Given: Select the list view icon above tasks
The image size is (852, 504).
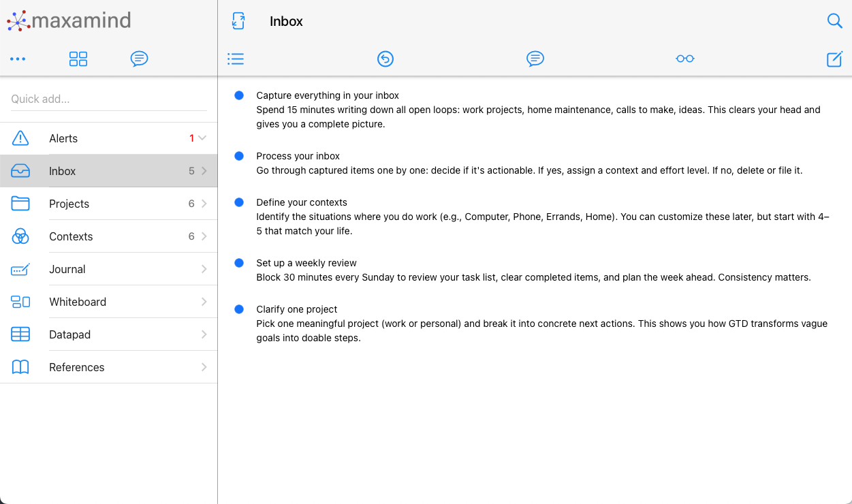Looking at the screenshot, I should coord(236,59).
